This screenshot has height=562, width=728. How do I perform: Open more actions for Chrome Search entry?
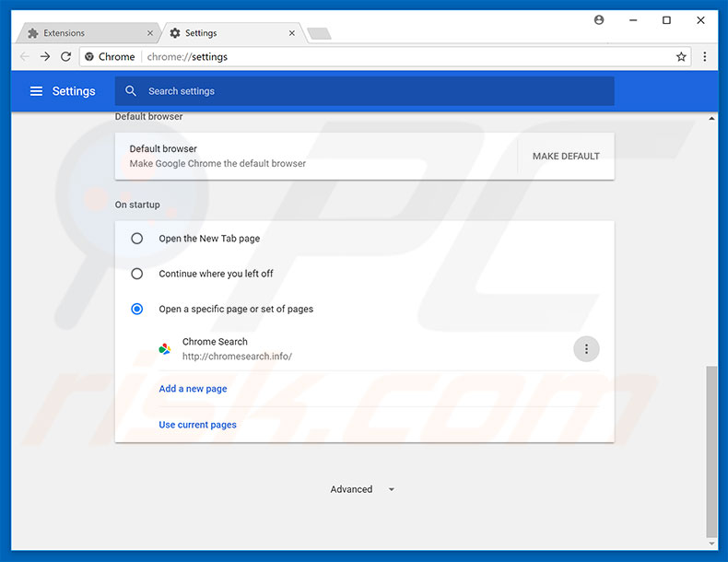click(586, 348)
